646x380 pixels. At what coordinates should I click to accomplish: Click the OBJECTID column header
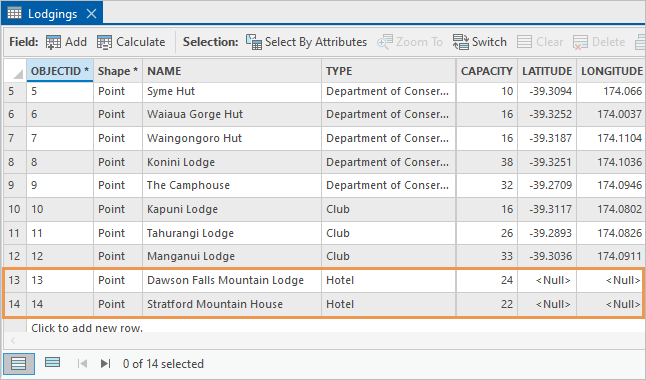coord(60,71)
